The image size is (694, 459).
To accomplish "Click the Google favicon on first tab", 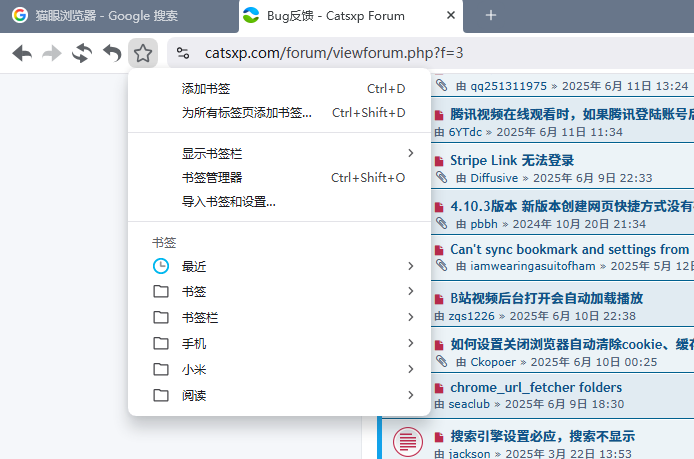I will coord(19,15).
